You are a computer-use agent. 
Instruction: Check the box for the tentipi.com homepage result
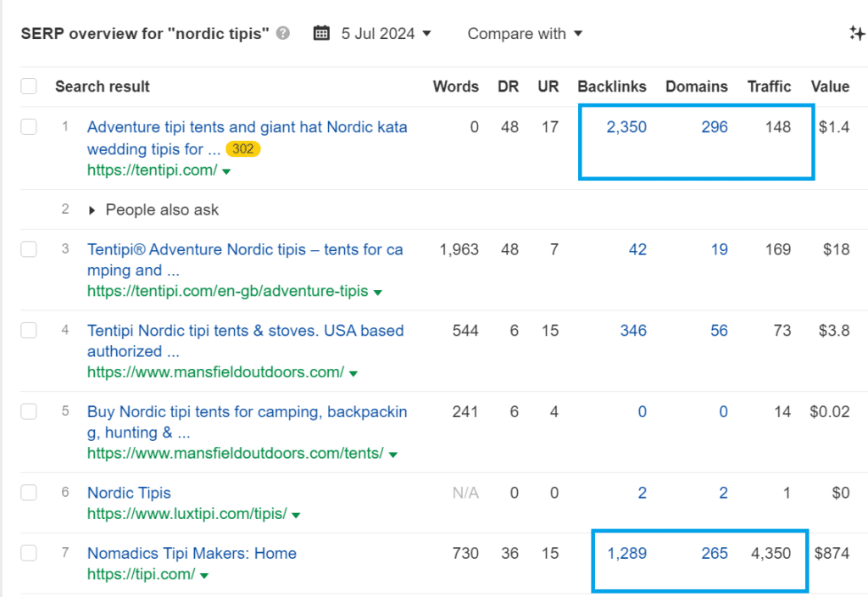29,127
